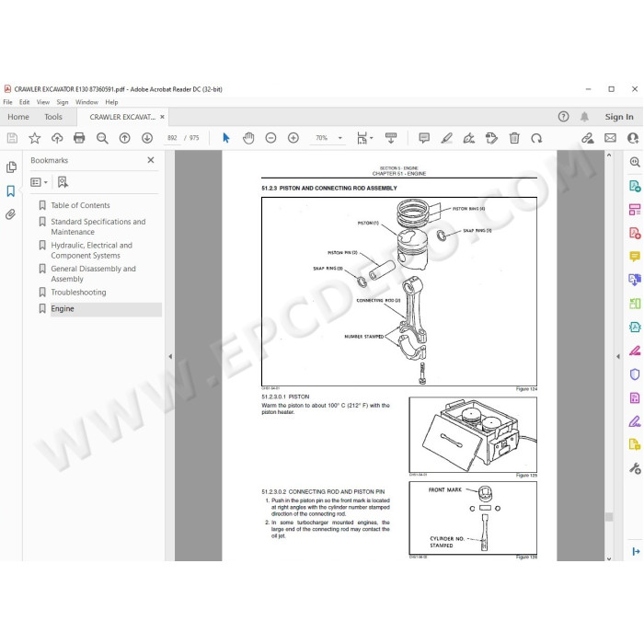Select the Highlight text pen tool
The image size is (644, 644).
click(x=446, y=138)
